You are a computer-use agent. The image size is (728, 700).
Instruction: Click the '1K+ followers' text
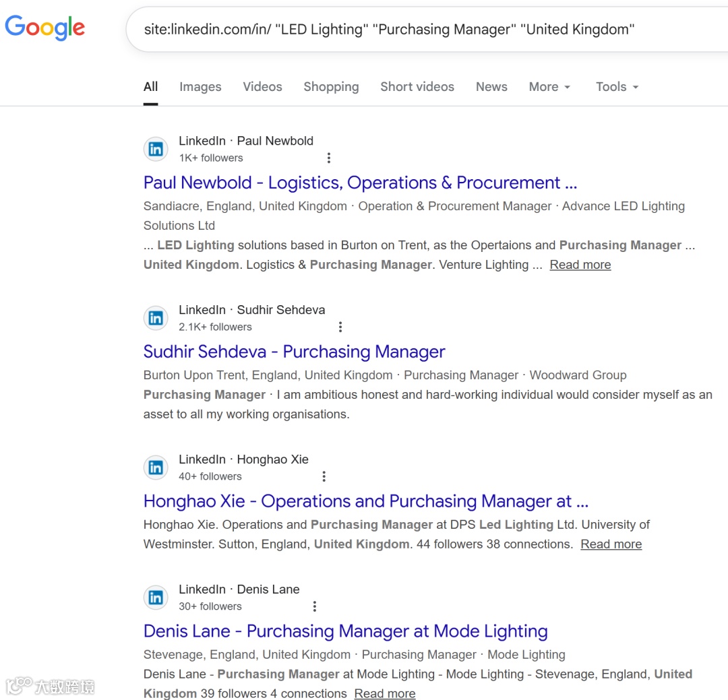click(x=211, y=158)
